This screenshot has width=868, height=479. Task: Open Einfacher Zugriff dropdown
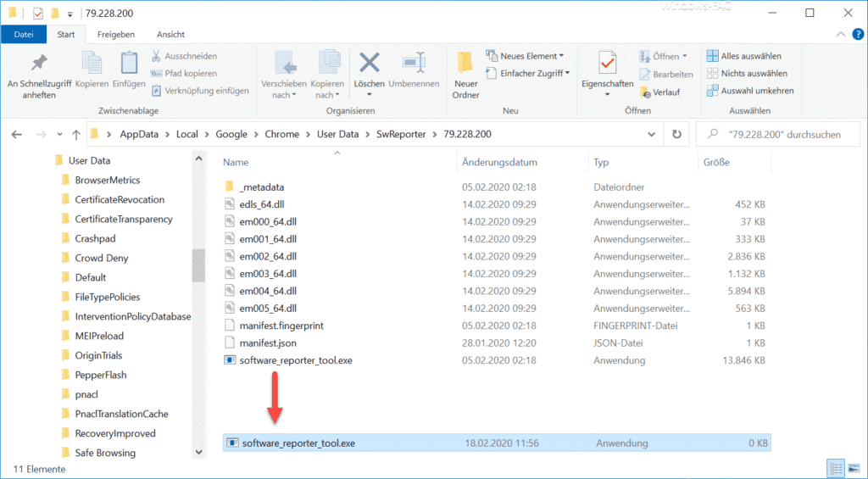[527, 73]
